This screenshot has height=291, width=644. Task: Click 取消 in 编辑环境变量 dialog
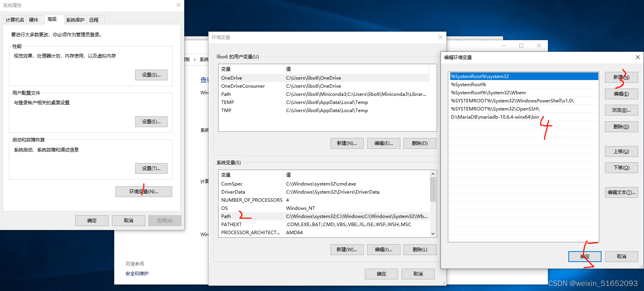[x=621, y=257]
